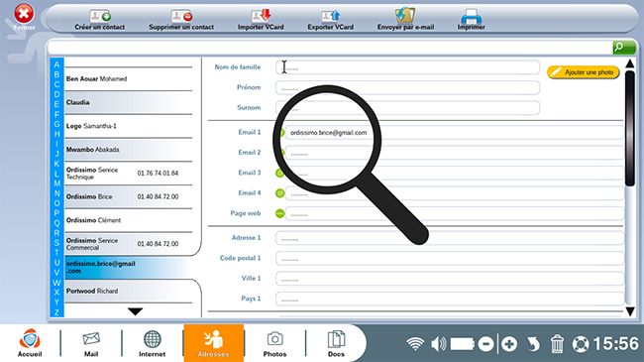This screenshot has height=362, width=644.
Task: Click the Pays 1 field
Action: [x=450, y=299]
